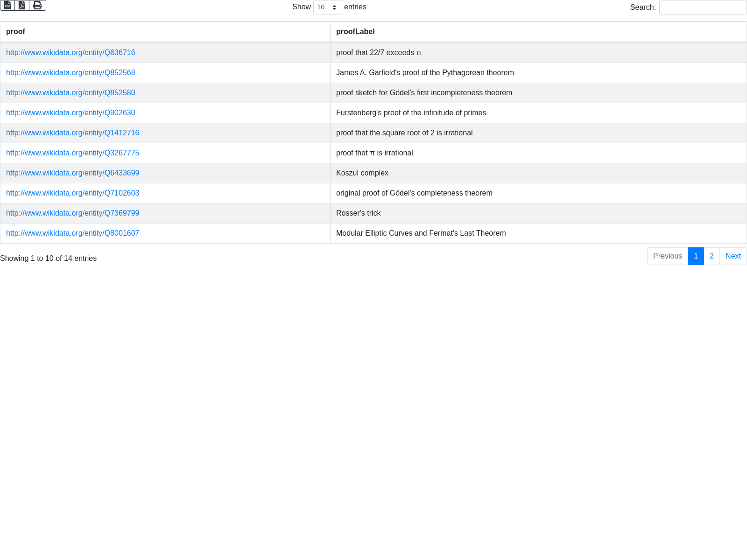This screenshot has width=747, height=560.
Task: Open the Q3267775 entity link
Action: pyautogui.click(x=72, y=153)
